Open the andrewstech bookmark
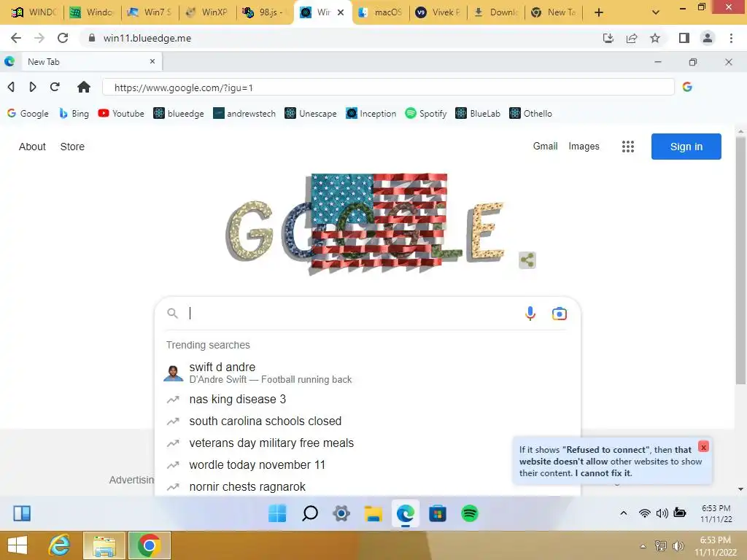 tap(244, 113)
